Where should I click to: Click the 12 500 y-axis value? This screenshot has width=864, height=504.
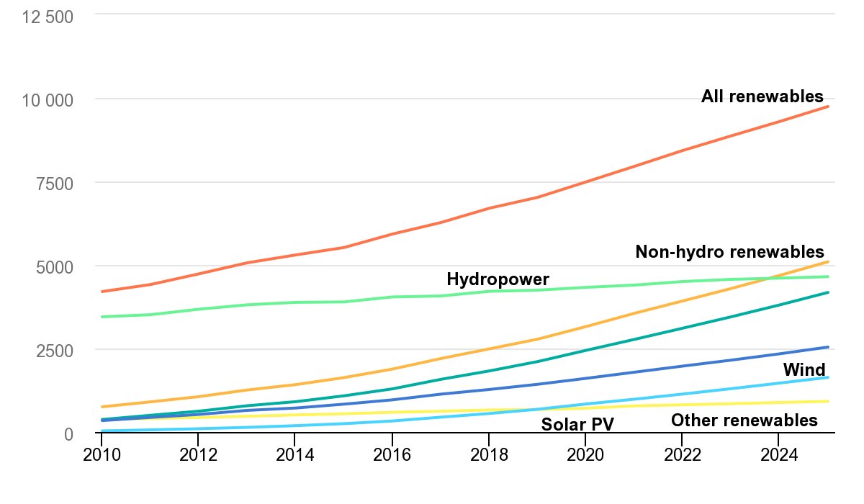[47, 18]
